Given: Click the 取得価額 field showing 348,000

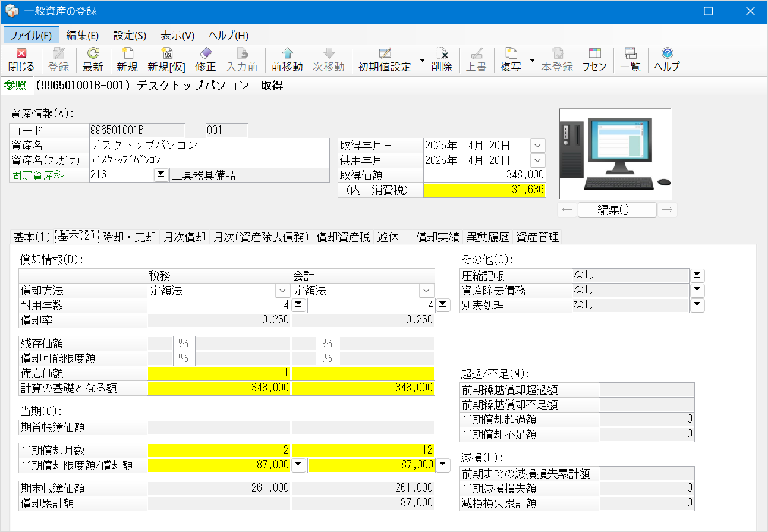Looking at the screenshot, I should coord(484,175).
